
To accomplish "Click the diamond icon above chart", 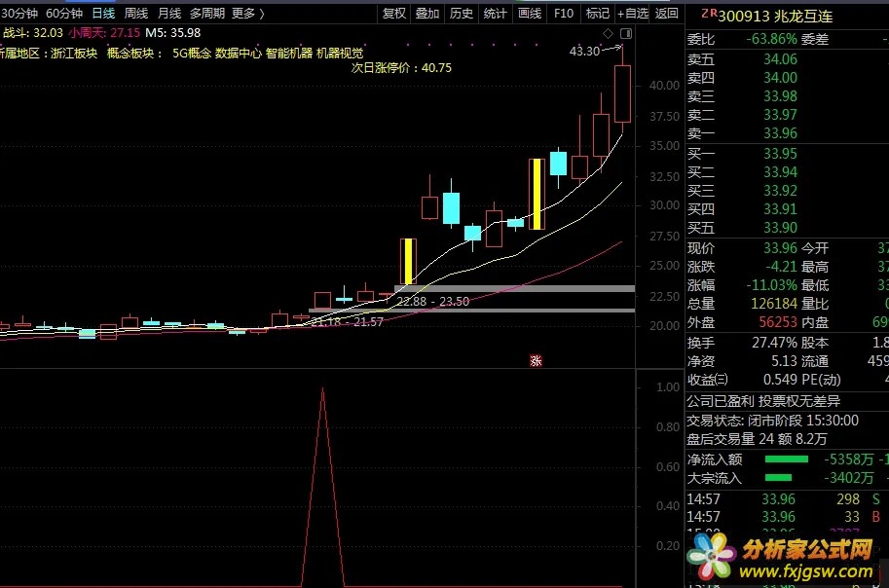I will (x=608, y=33).
